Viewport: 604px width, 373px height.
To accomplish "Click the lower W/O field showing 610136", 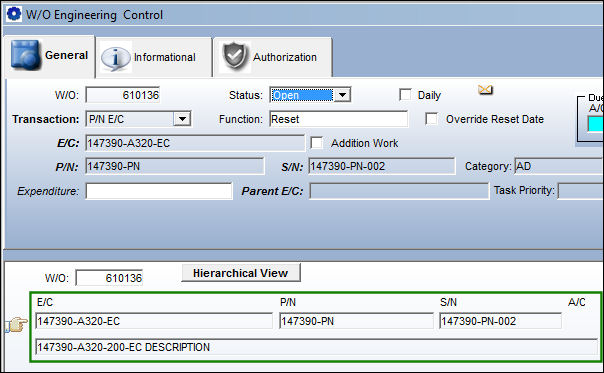I will tap(109, 278).
